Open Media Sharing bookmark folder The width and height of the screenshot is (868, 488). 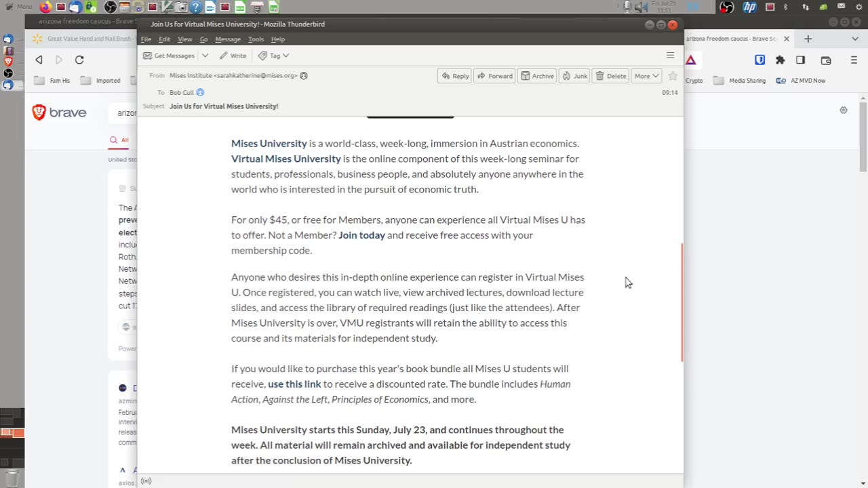coord(740,81)
